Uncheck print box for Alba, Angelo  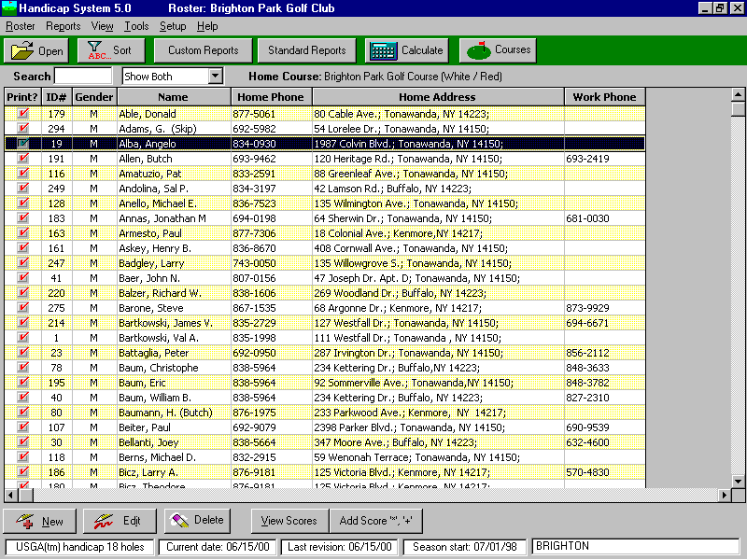[x=22, y=144]
